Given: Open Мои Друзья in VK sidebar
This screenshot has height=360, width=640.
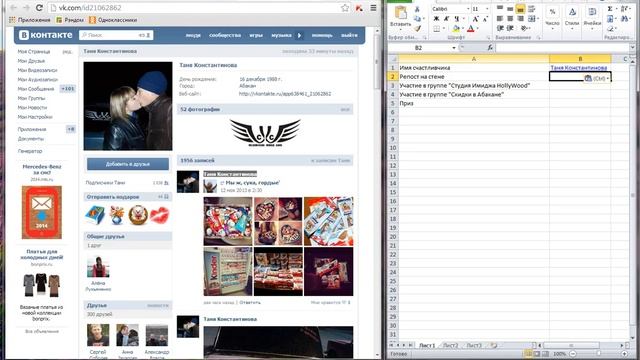Looking at the screenshot, I should [x=31, y=61].
